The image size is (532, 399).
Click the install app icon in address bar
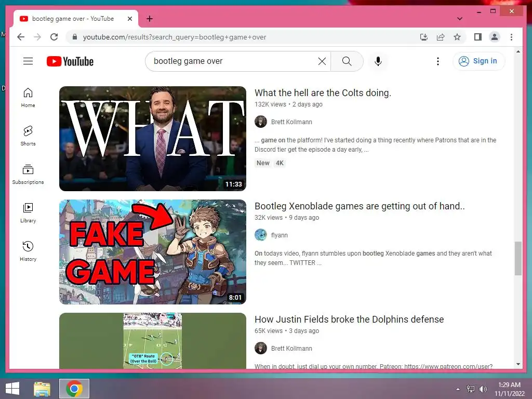(424, 37)
